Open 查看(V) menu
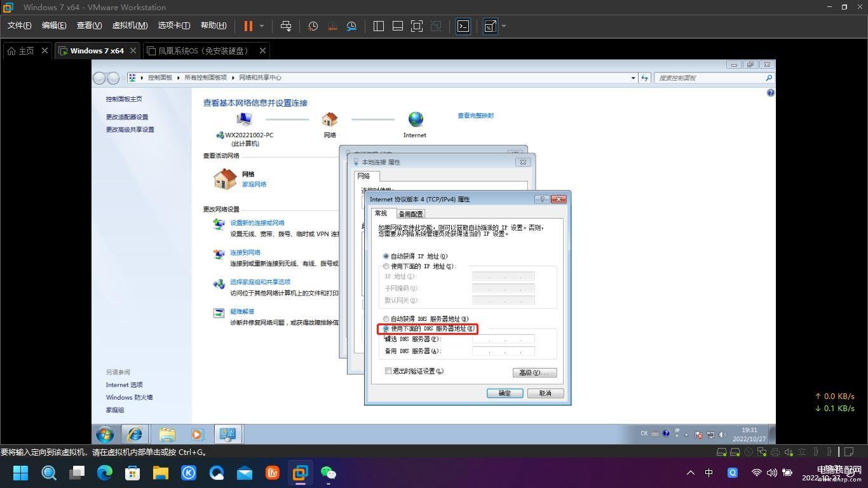Viewport: 868px width, 488px height. 89,25
